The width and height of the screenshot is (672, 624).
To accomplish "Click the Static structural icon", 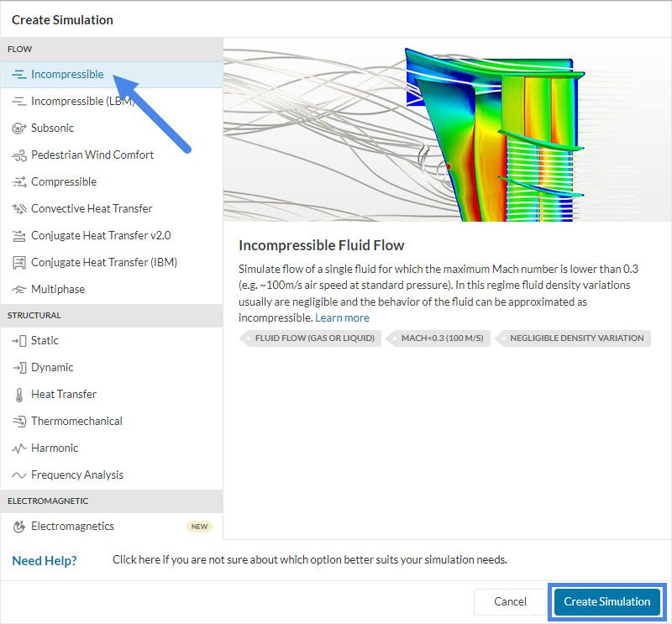I will click(18, 341).
